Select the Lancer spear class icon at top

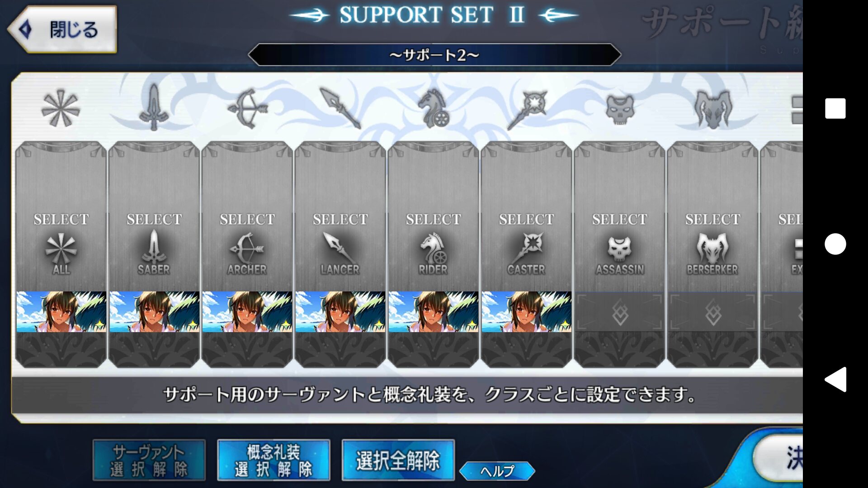pos(340,108)
